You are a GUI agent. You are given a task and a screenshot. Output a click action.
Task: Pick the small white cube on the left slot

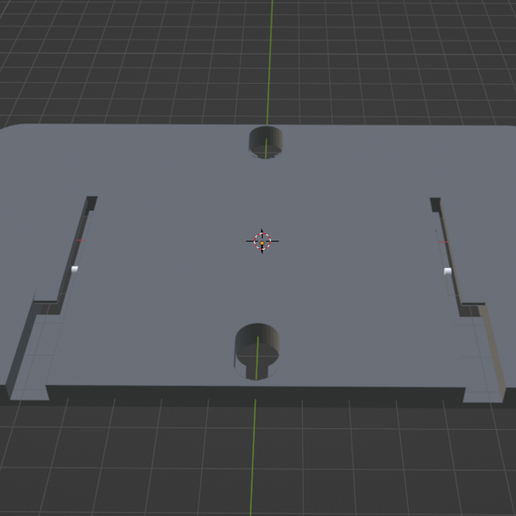(x=75, y=269)
